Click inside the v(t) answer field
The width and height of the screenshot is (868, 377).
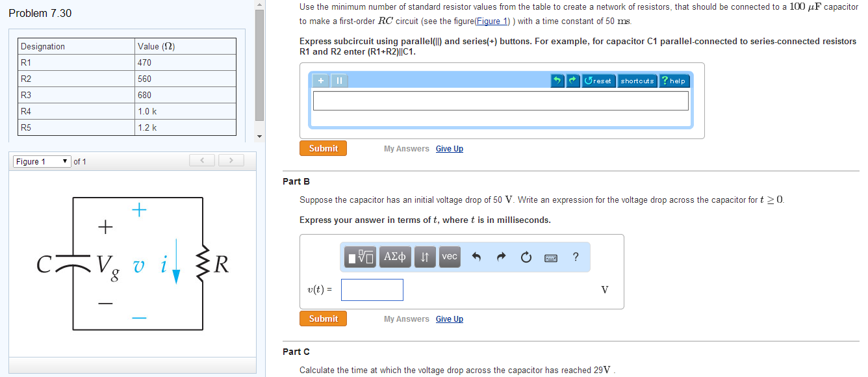tap(372, 289)
